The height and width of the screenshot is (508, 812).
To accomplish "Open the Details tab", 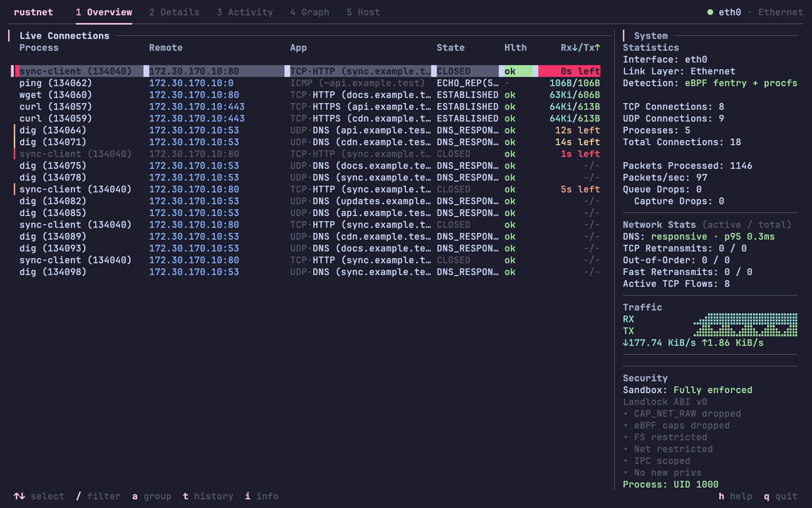I will point(174,12).
